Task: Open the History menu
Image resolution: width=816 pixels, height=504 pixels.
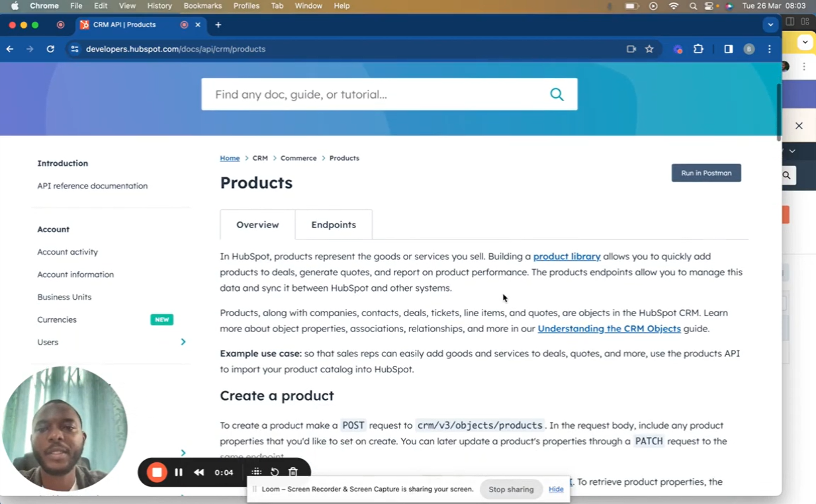Action: coord(159,6)
